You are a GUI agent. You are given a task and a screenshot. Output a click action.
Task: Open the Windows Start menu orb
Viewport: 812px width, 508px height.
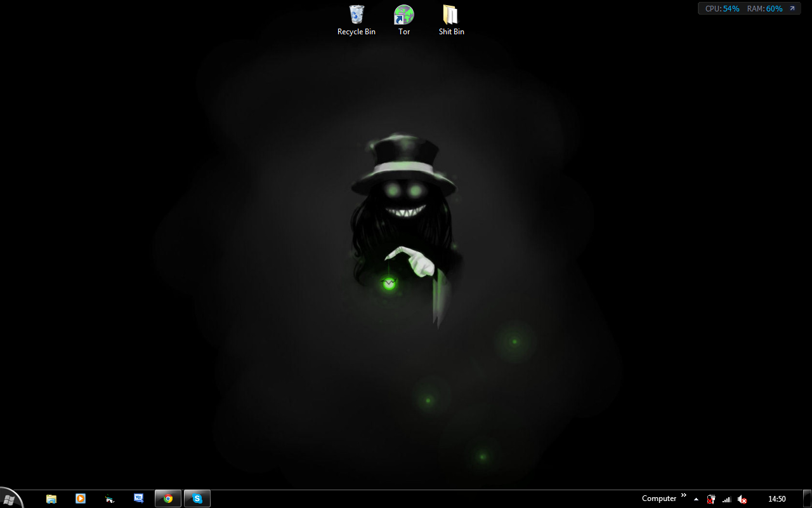[10, 499]
